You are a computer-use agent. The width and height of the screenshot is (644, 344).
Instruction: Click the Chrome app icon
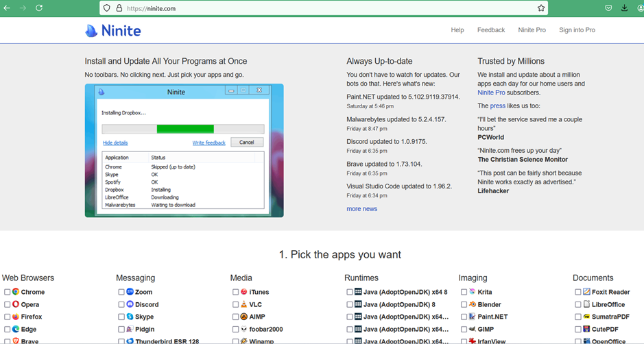[x=16, y=292]
